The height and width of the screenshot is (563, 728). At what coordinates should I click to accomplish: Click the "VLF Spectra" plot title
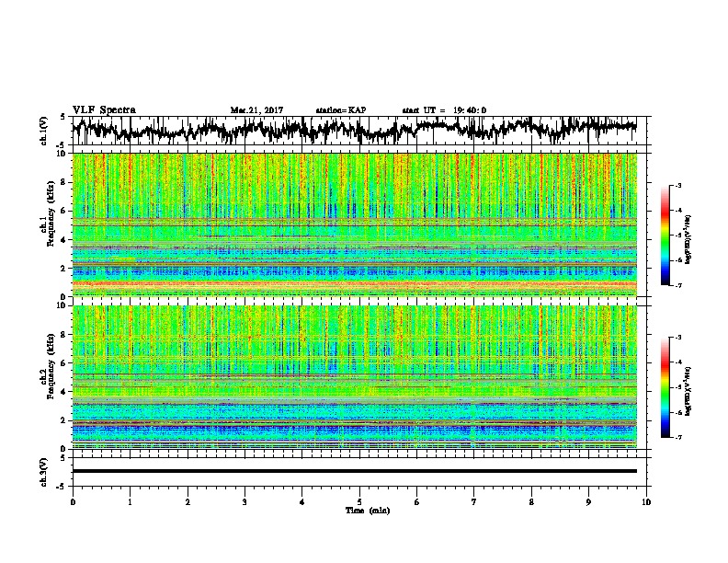point(104,110)
